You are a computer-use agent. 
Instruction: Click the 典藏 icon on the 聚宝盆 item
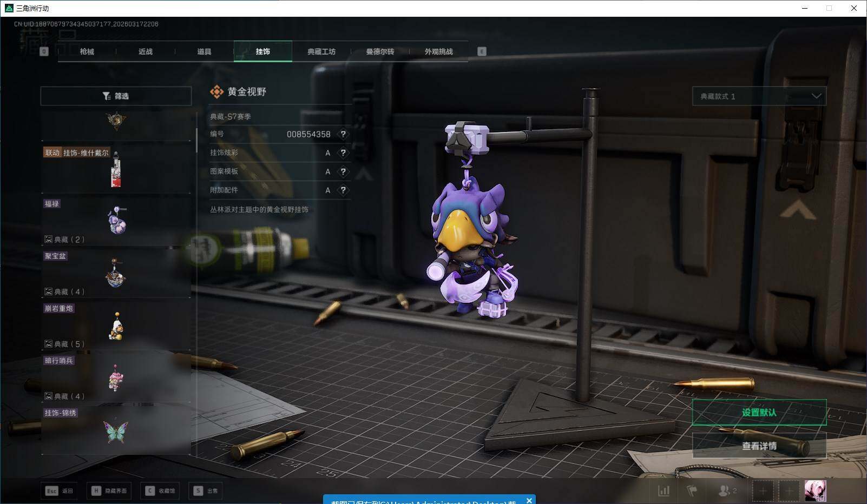tap(48, 291)
